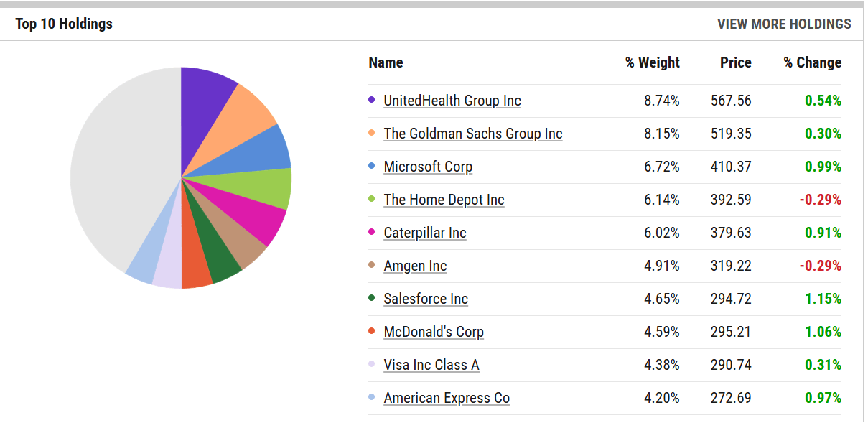Open Visa Inc Class A link
Viewport: 868px width, 423px height.
431,365
